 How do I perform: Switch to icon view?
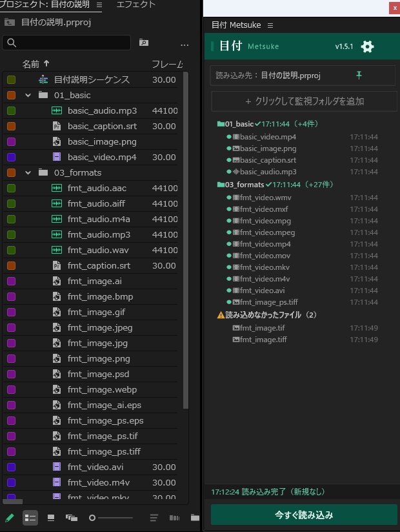coord(51,518)
